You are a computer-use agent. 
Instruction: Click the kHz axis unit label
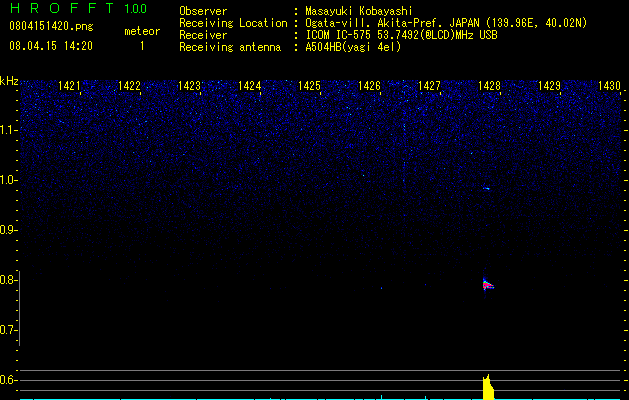pyautogui.click(x=9, y=81)
